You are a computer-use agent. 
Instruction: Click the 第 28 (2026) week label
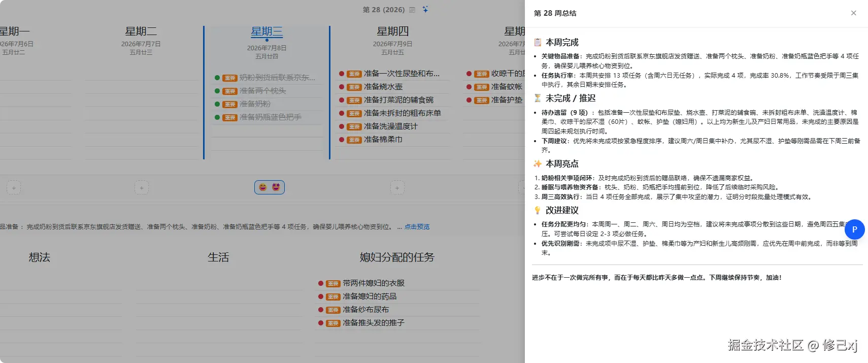coord(383,10)
